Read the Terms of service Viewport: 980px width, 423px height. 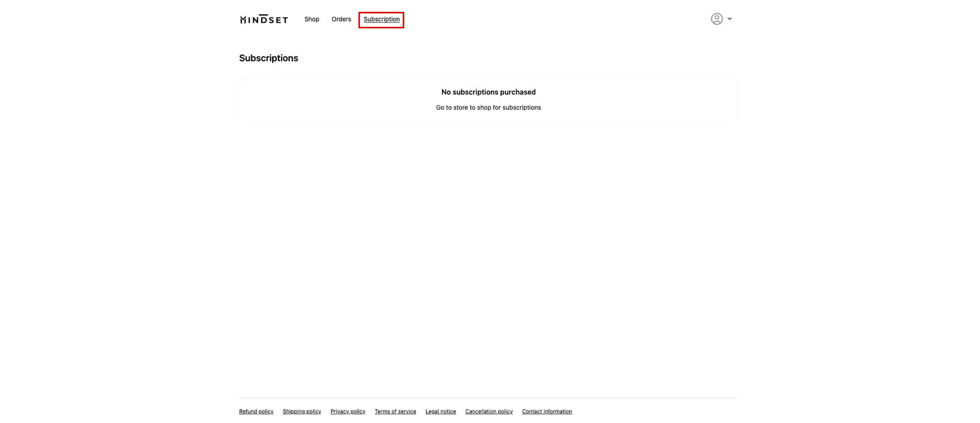(395, 412)
